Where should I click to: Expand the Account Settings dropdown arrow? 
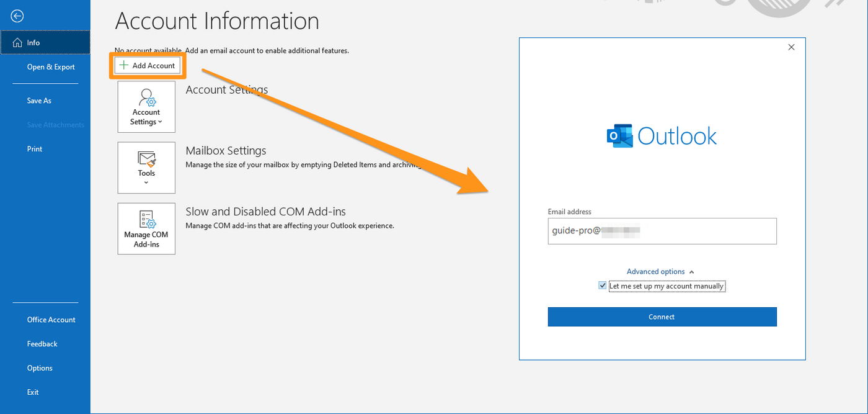tap(160, 122)
